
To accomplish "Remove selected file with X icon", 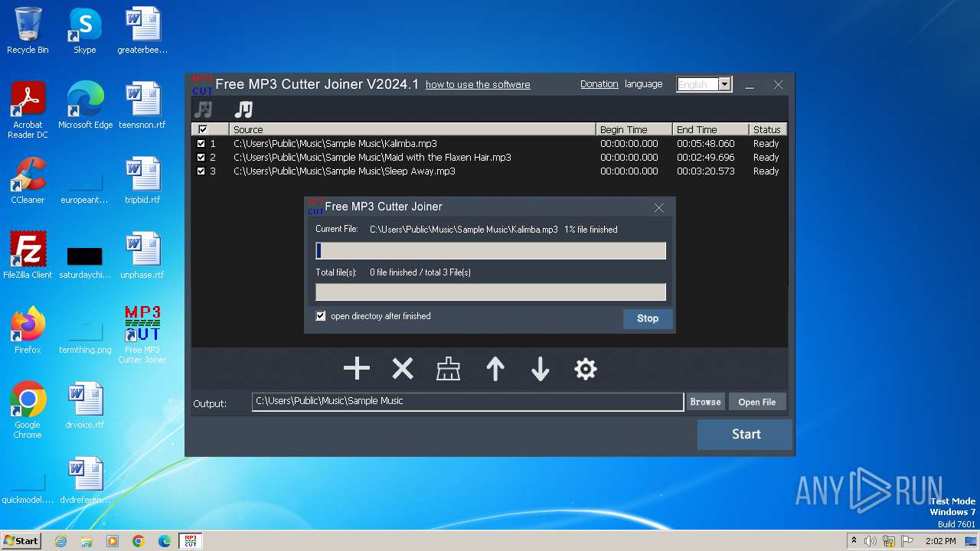I will 403,370.
